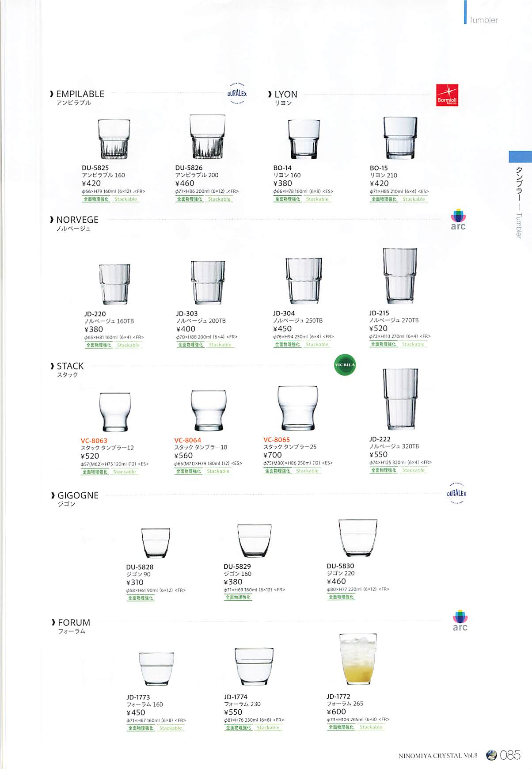Click the Stackable tag under JD-303
The image size is (532, 769).
tap(220, 345)
